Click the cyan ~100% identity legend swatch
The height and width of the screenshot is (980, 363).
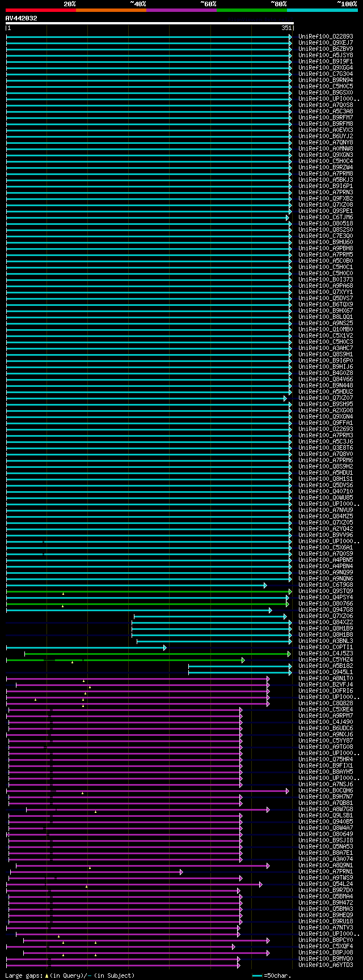click(322, 10)
